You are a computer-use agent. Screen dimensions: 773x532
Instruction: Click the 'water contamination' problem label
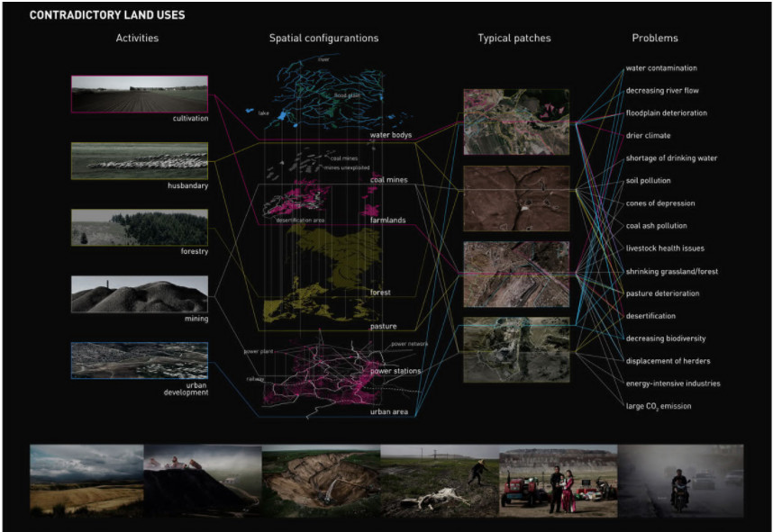coord(661,68)
